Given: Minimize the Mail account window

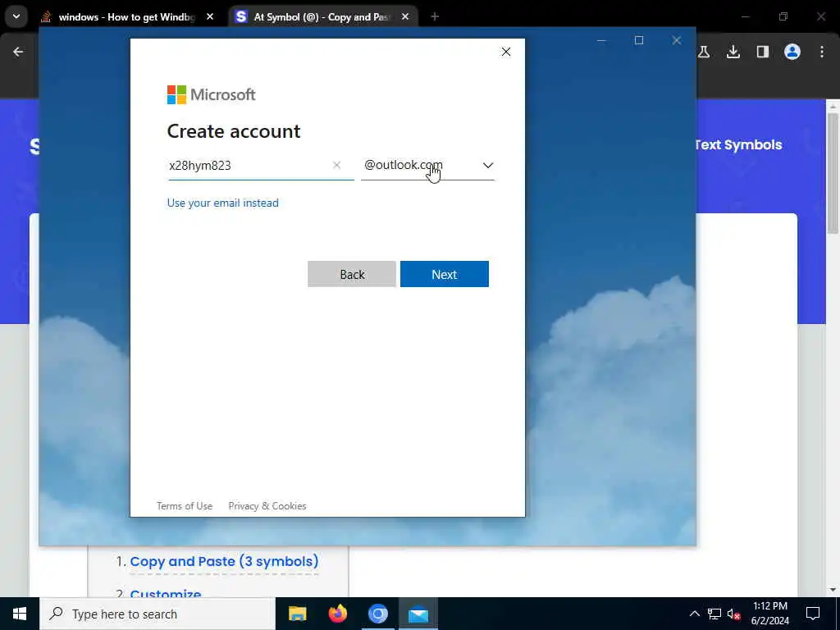Looking at the screenshot, I should [601, 40].
